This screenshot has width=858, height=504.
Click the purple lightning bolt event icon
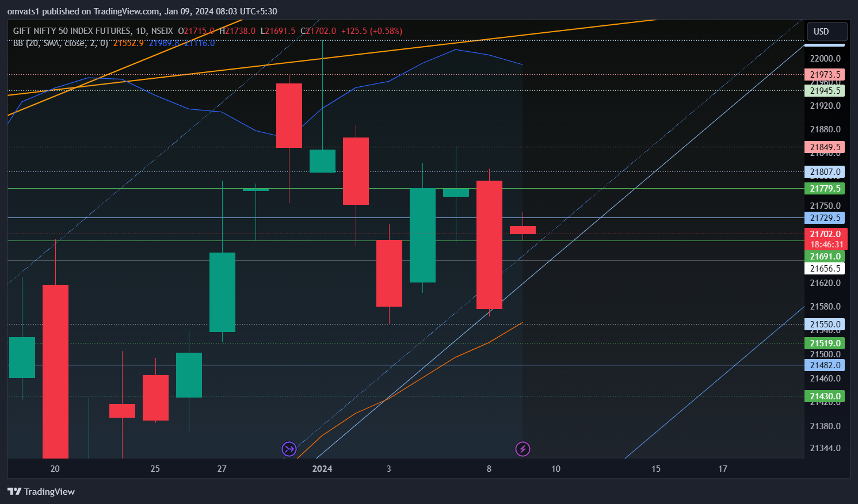pos(523,449)
